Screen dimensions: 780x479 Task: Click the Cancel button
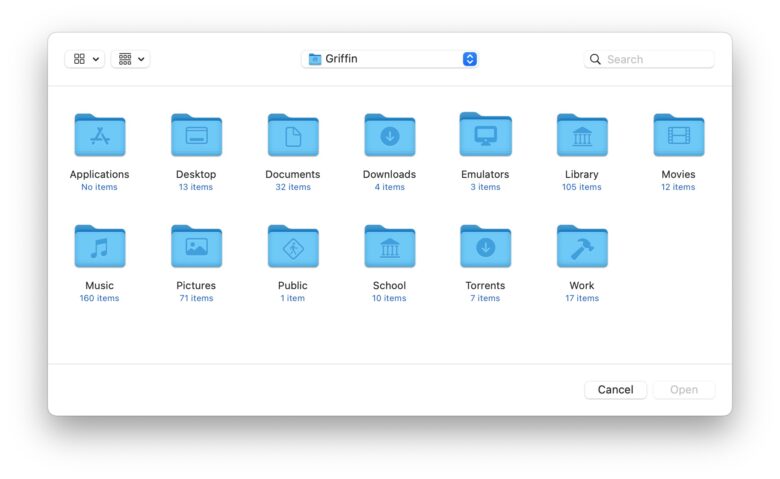(615, 390)
